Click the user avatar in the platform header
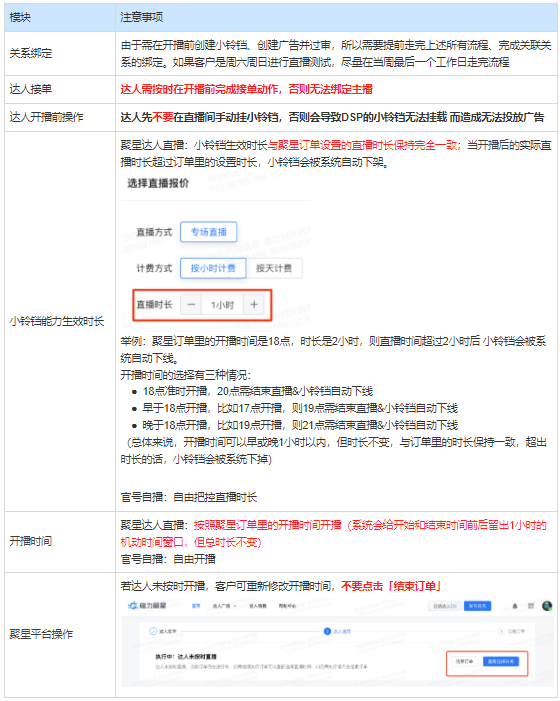This screenshot has width=560, height=701. 547,606
